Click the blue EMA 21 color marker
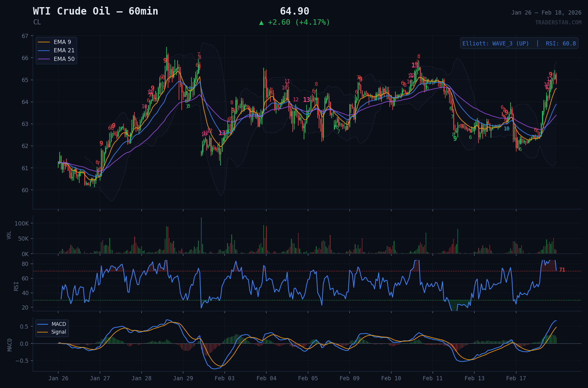Screen dimensions: 588x388 pos(44,51)
